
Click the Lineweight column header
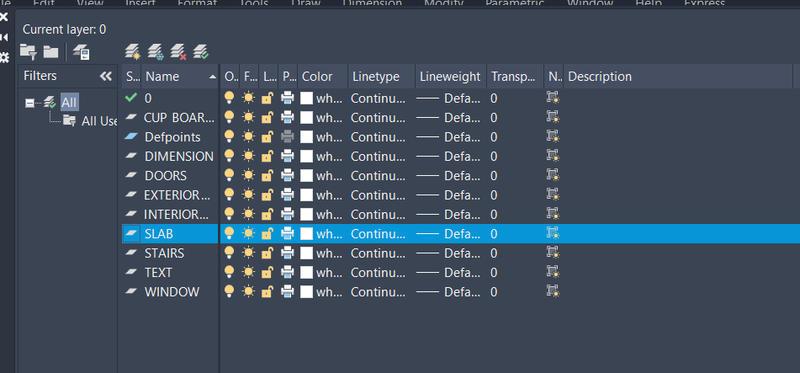[x=451, y=77]
